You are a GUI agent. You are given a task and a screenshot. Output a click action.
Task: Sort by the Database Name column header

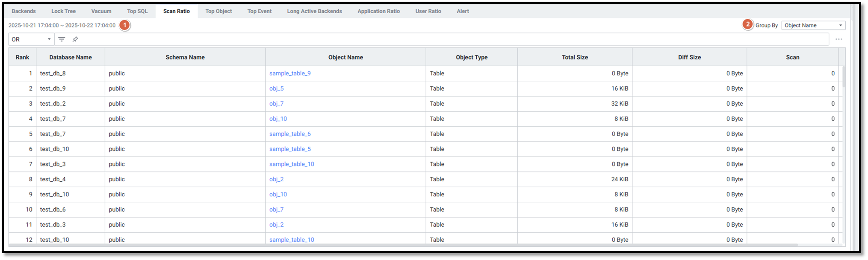[x=71, y=57]
